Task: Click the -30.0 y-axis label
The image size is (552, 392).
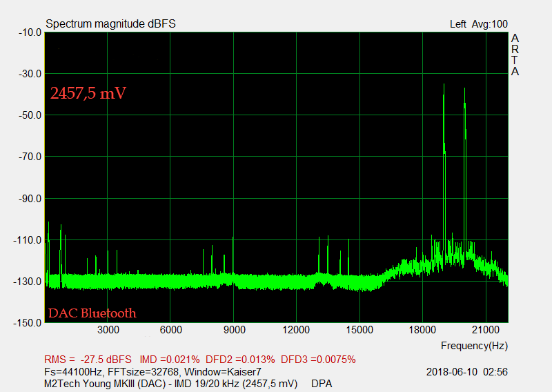Action: point(30,74)
